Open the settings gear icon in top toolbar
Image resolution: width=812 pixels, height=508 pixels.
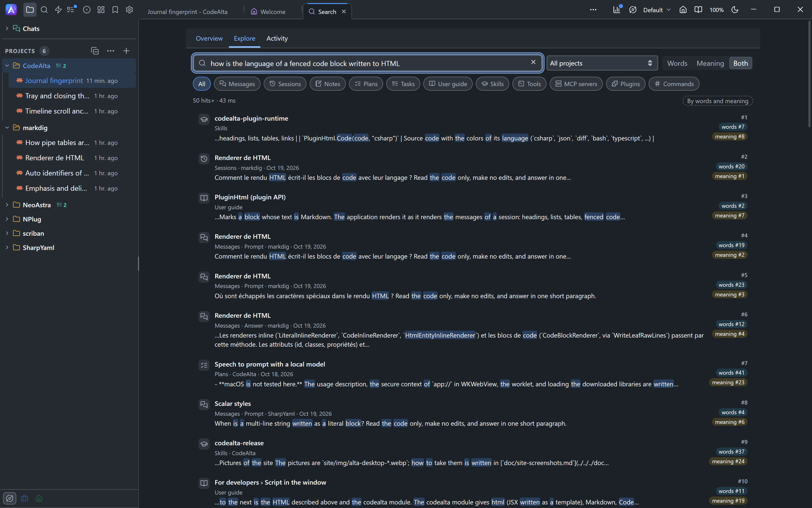[x=129, y=10]
